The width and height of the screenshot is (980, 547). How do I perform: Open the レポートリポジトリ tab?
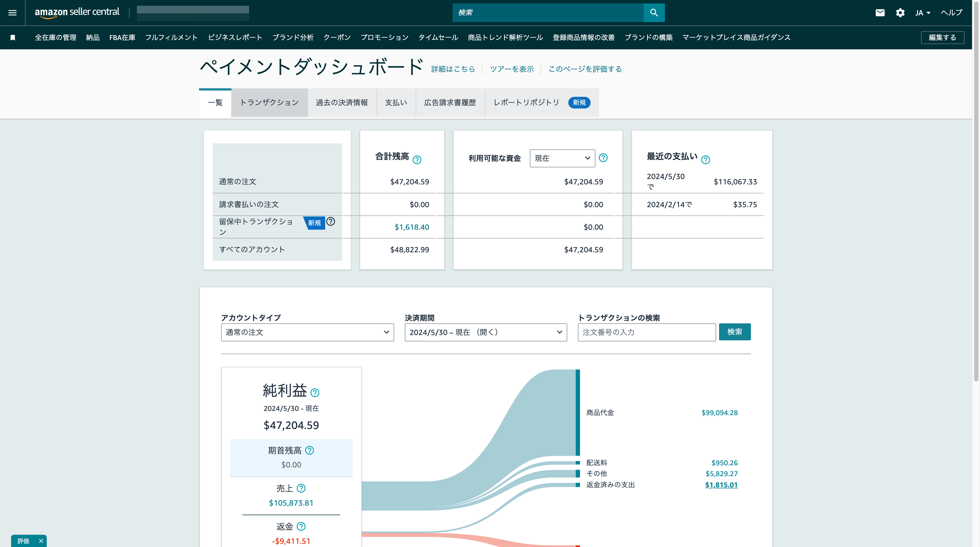pos(541,103)
